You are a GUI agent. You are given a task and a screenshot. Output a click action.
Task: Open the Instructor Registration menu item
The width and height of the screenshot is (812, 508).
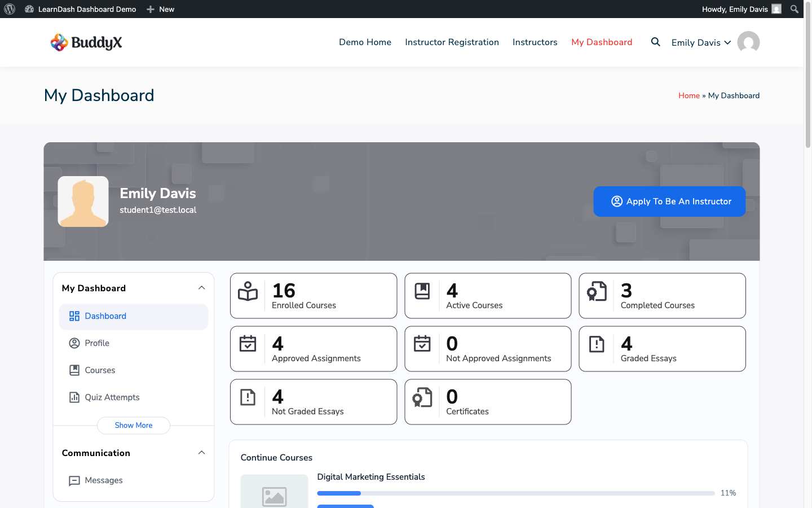[x=452, y=42]
